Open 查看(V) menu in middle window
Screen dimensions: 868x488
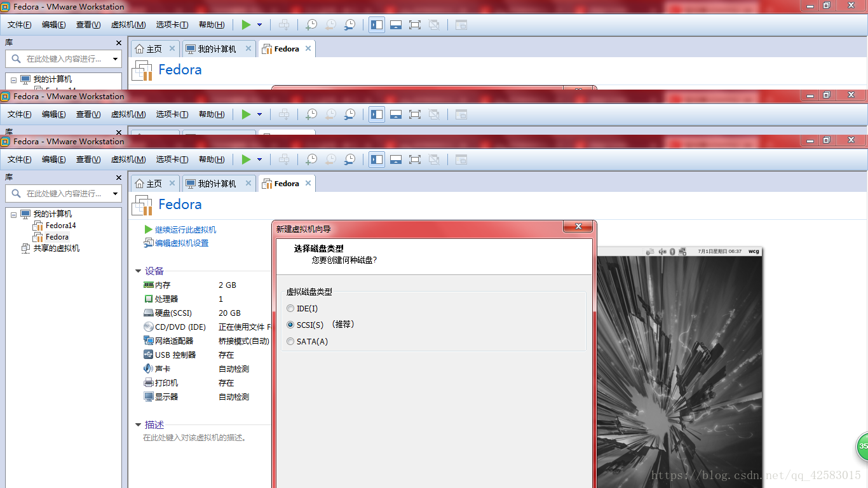click(x=88, y=114)
